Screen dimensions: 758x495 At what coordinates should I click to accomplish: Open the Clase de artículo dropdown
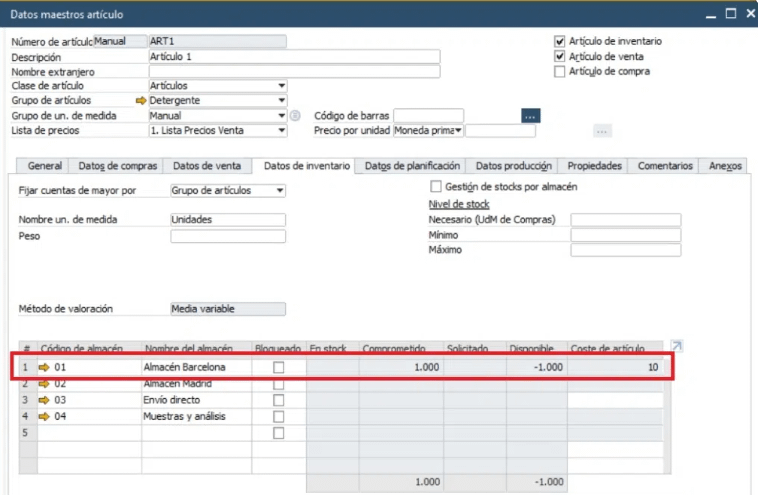[281, 86]
